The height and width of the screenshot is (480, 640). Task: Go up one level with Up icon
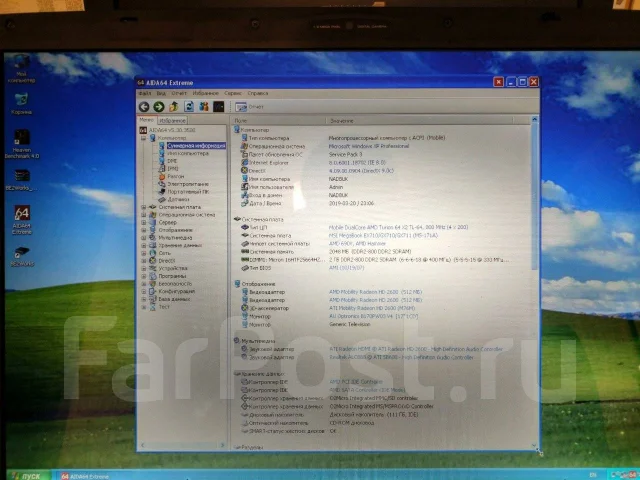tap(174, 107)
